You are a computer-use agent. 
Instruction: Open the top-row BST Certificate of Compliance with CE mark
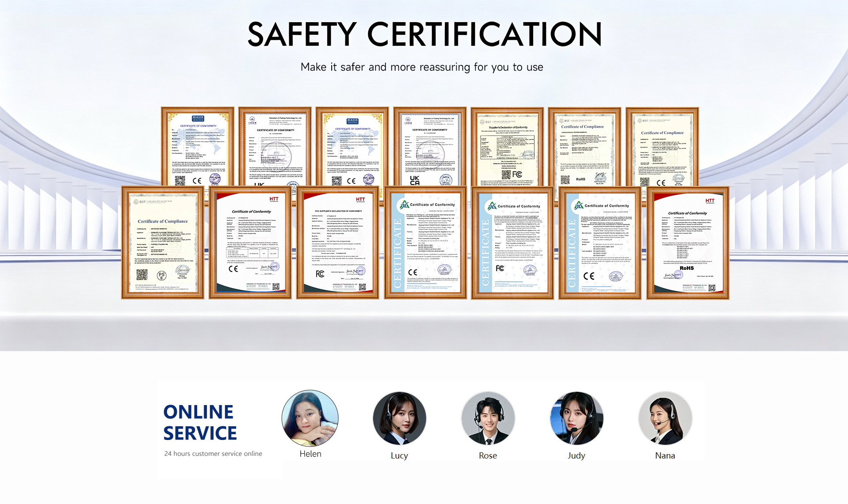662,147
